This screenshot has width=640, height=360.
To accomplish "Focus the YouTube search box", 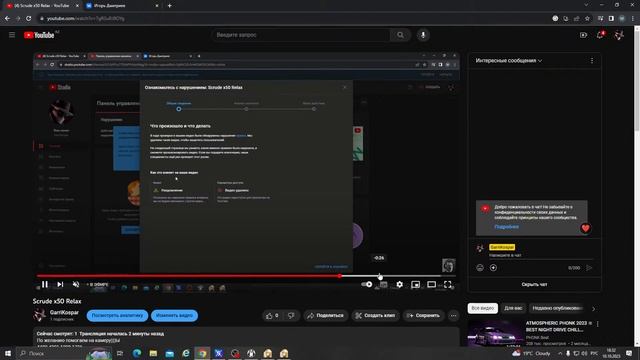I will 301,35.
